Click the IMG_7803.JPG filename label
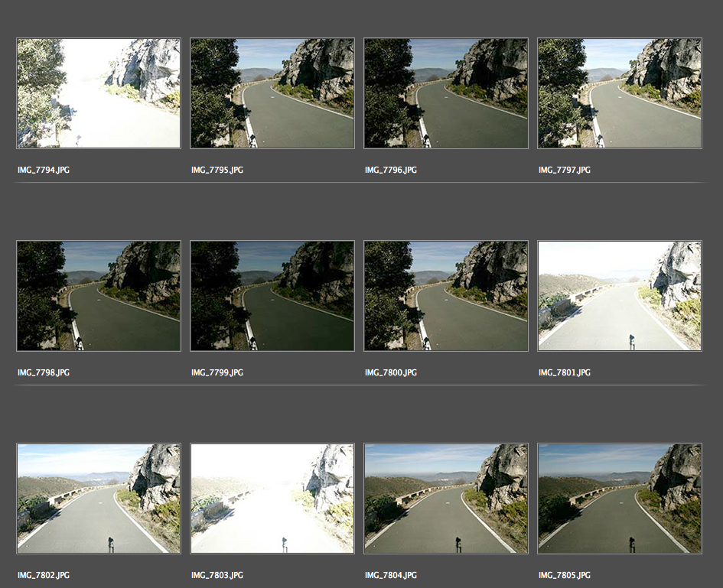Viewport: 723px width, 588px height. (217, 575)
